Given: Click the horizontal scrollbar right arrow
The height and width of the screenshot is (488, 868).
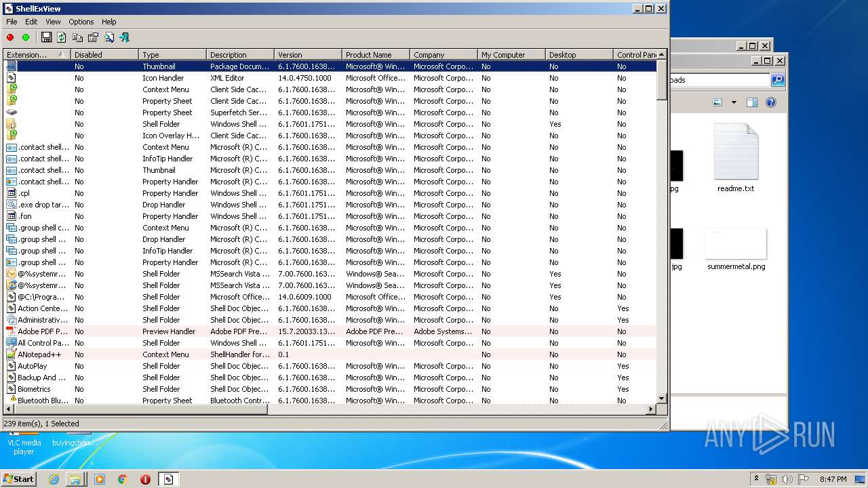Looking at the screenshot, I should coord(651,409).
